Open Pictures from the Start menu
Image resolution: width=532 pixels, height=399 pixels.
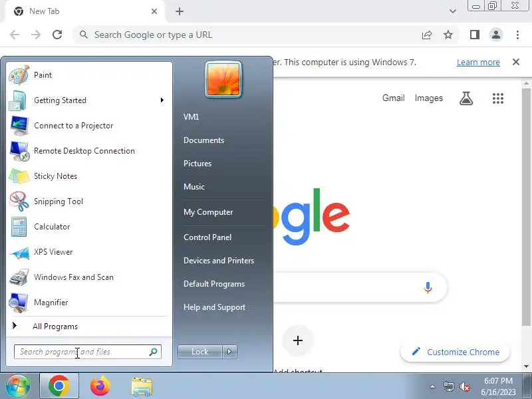tap(198, 164)
